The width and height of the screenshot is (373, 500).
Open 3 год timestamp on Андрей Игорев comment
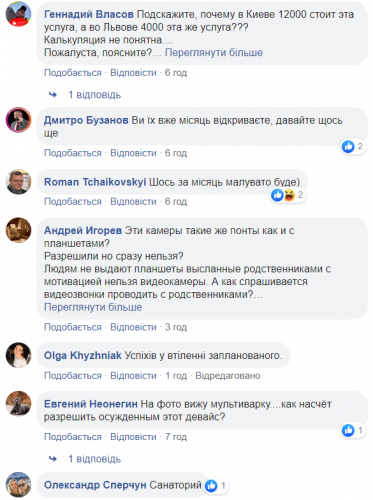pos(176,327)
